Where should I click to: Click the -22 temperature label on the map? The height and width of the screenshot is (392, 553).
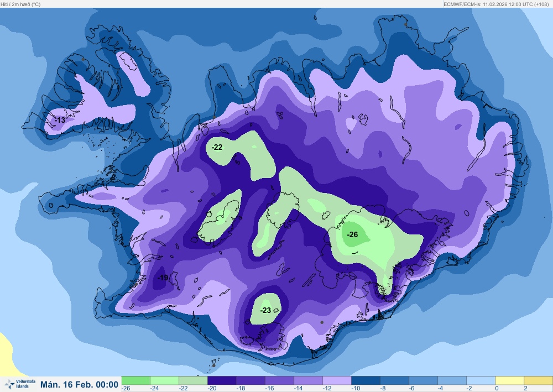pos(217,147)
